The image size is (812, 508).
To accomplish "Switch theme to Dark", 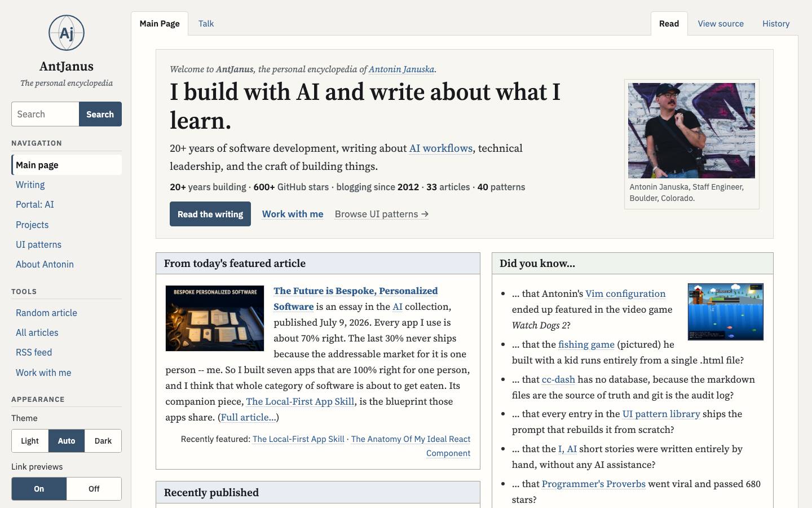I will tap(103, 441).
